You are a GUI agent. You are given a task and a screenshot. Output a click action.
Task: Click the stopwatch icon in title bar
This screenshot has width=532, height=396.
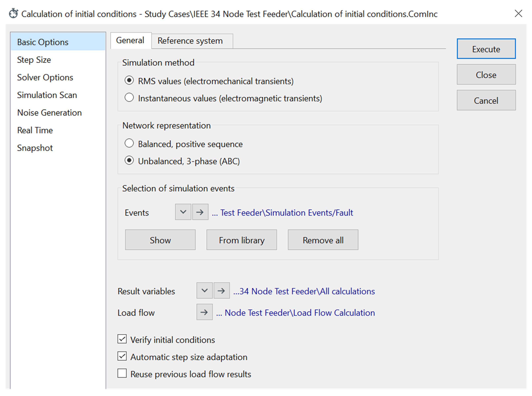(x=13, y=14)
